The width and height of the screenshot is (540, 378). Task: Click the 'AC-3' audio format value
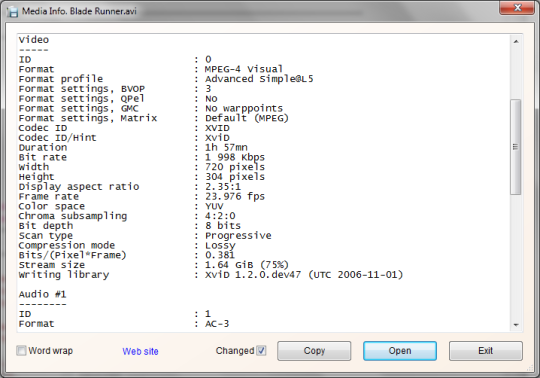click(217, 324)
